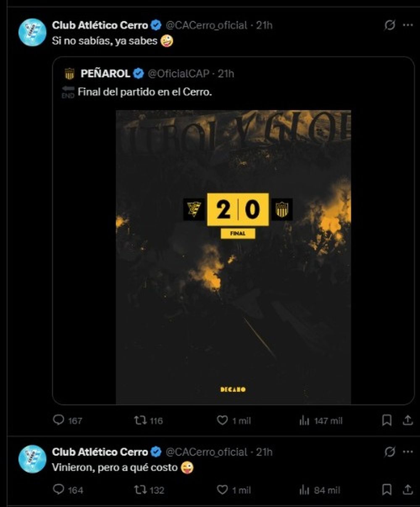The image size is (420, 507).
Task: Click Grok icon on first tweet
Action: tap(390, 25)
